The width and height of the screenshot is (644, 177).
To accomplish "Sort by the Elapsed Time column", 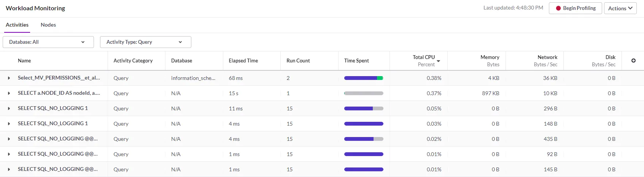I will (243, 61).
